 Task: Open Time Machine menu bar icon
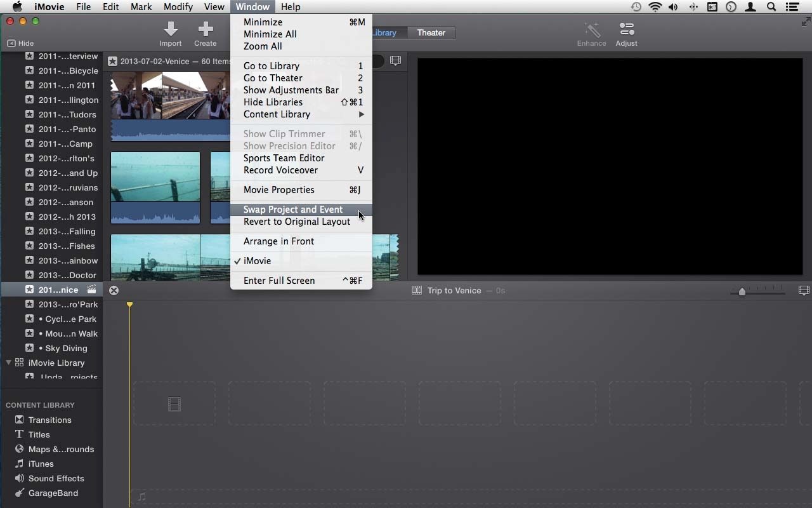[636, 7]
